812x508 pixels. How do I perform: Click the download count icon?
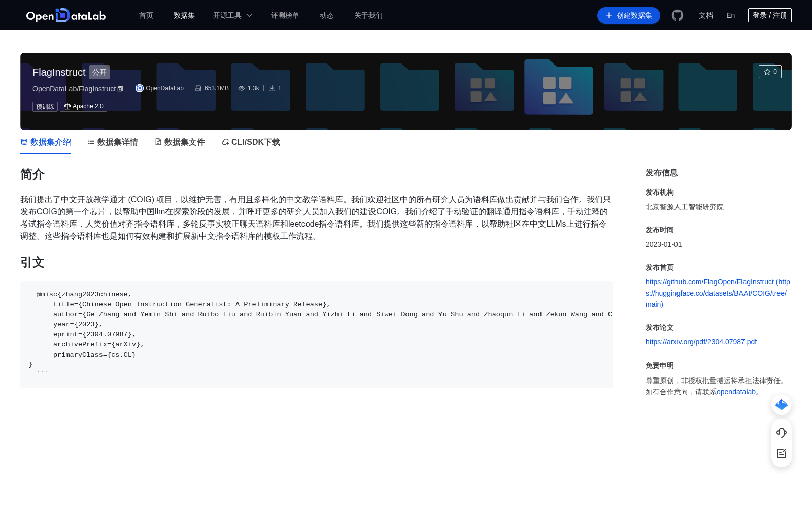(272, 88)
